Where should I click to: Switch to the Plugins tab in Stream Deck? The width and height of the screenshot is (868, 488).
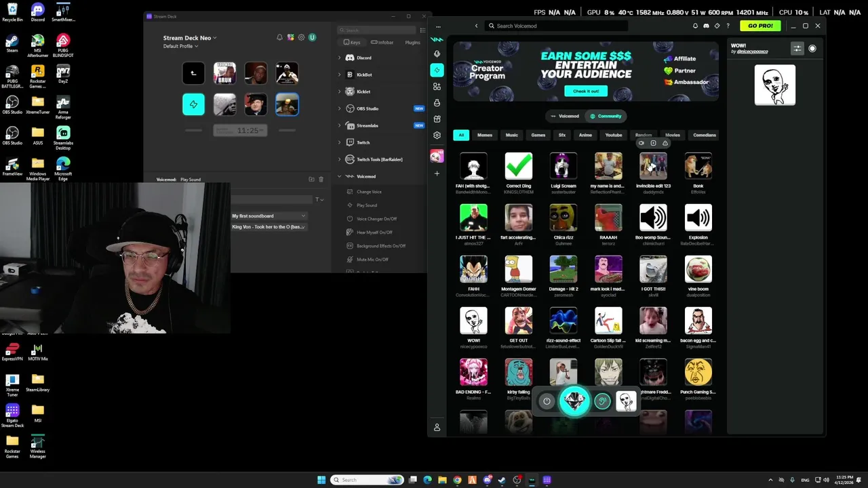tap(412, 42)
